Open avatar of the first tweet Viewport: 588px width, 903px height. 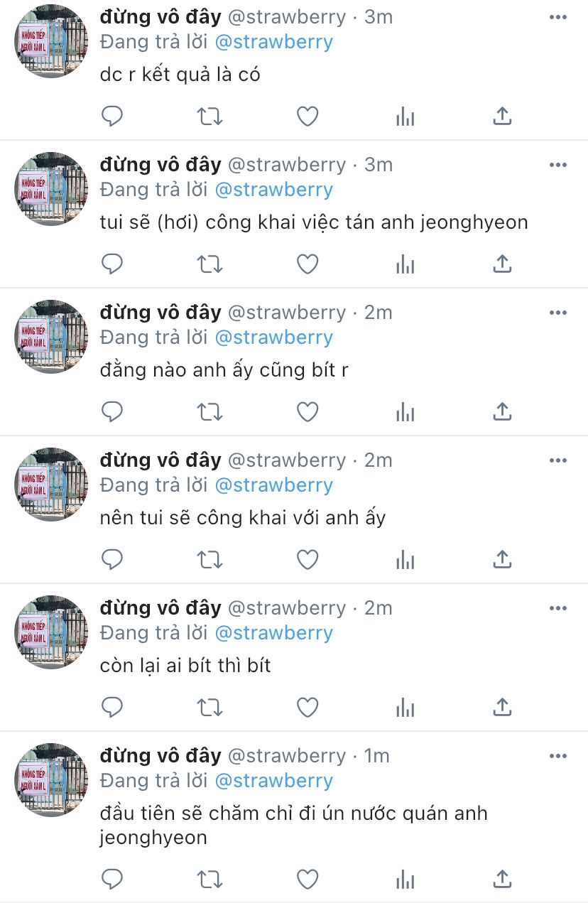[51, 40]
